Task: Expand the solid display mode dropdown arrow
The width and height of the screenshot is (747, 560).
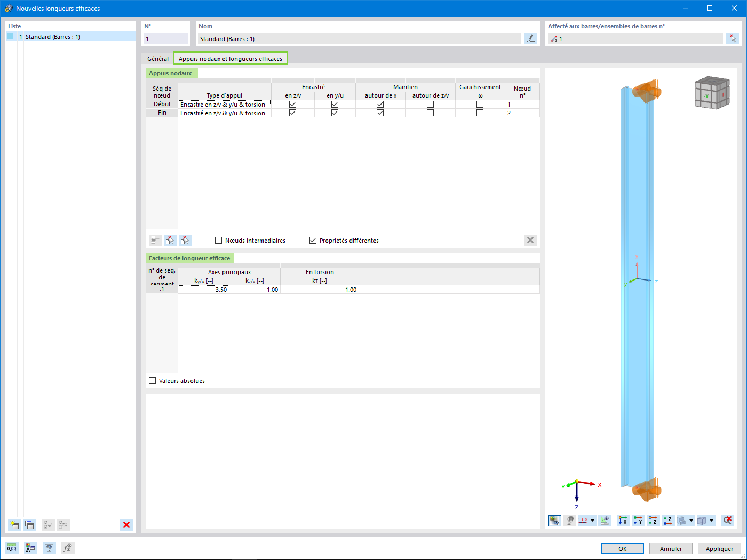Action: tap(692, 521)
